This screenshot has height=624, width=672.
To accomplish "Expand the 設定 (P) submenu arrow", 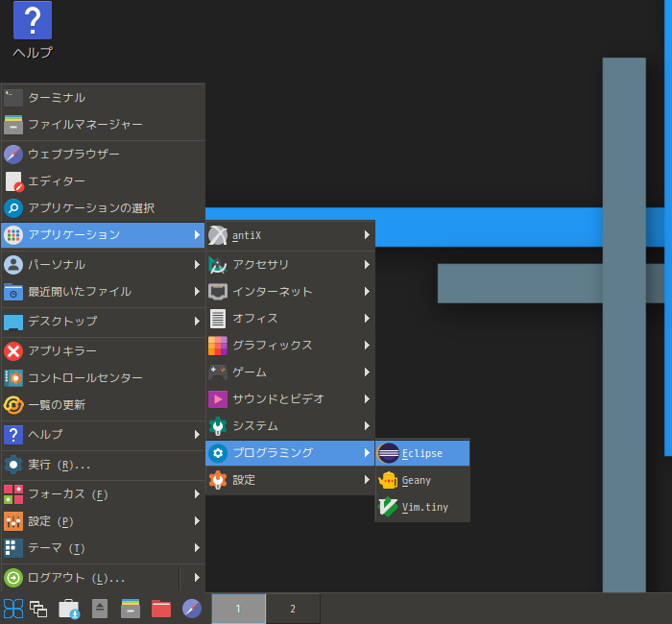I will [197, 521].
